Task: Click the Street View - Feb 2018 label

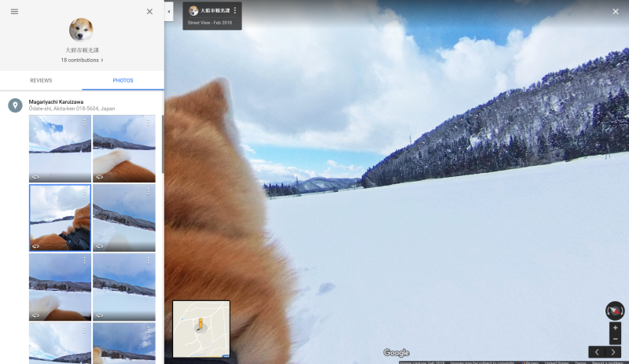Action: coord(210,23)
